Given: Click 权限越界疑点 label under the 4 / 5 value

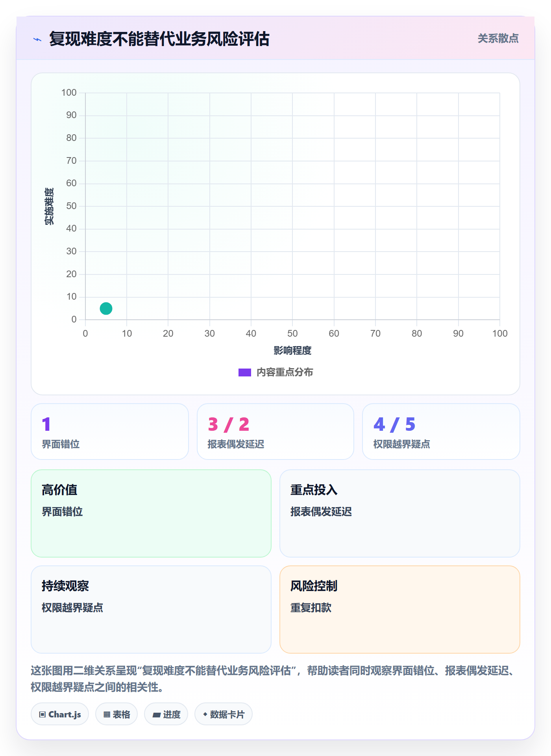Looking at the screenshot, I should (401, 444).
